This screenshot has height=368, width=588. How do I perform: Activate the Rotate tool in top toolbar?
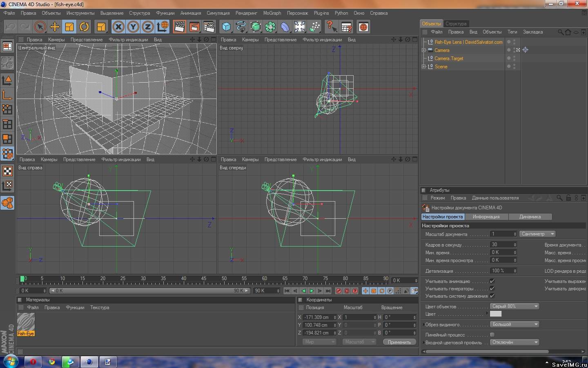(84, 27)
